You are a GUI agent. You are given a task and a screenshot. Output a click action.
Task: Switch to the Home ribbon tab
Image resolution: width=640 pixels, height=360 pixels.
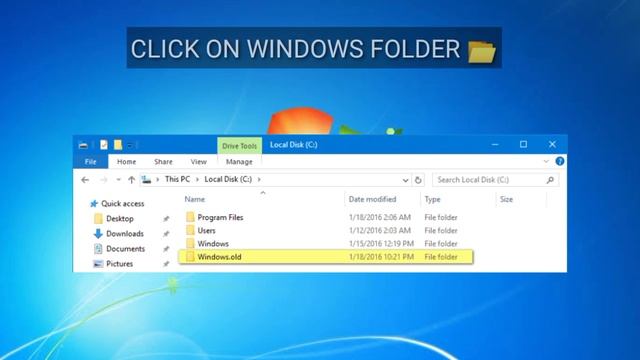click(x=127, y=162)
